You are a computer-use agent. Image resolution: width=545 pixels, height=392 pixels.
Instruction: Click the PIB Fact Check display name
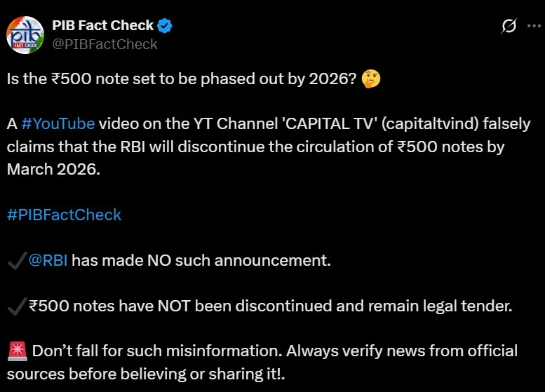(102, 26)
